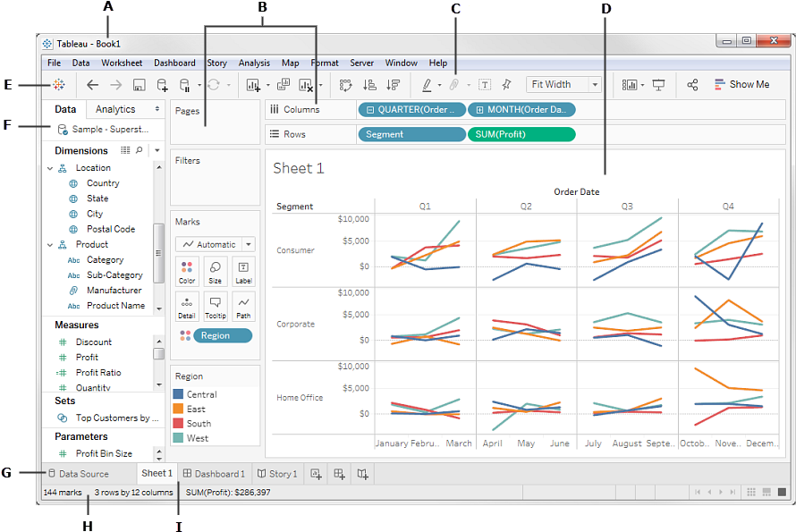This screenshot has width=796, height=532.
Task: Click the Show/Hide Cards icon
Action: [x=630, y=85]
